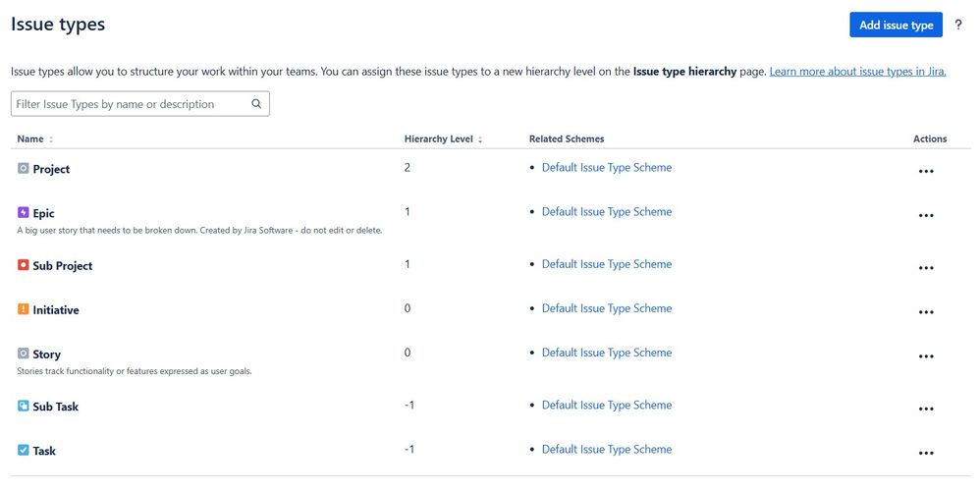980x491 pixels.
Task: Open actions menu for Epic row
Action: 926,215
